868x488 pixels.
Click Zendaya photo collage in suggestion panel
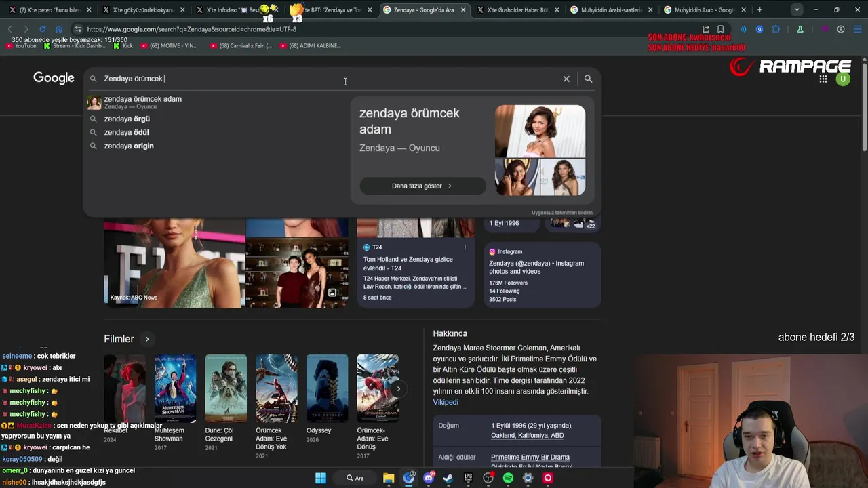coord(540,150)
